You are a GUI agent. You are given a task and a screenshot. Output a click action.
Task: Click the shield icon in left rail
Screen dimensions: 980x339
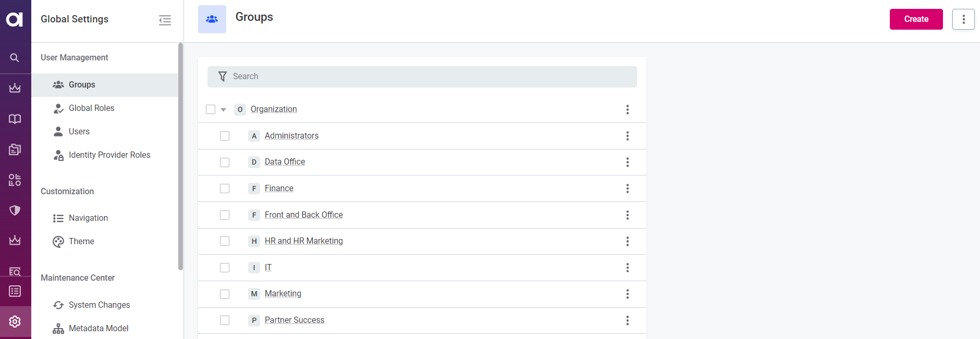tap(15, 210)
